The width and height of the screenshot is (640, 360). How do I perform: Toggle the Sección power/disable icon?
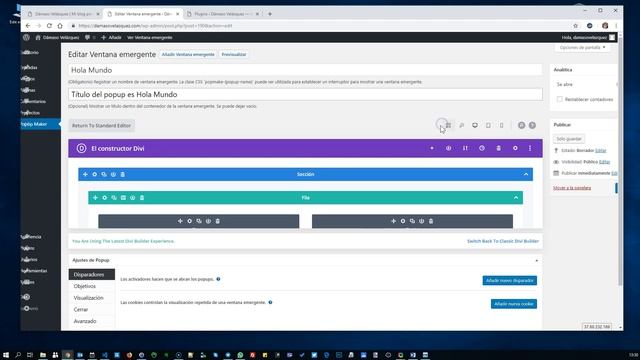(113, 174)
